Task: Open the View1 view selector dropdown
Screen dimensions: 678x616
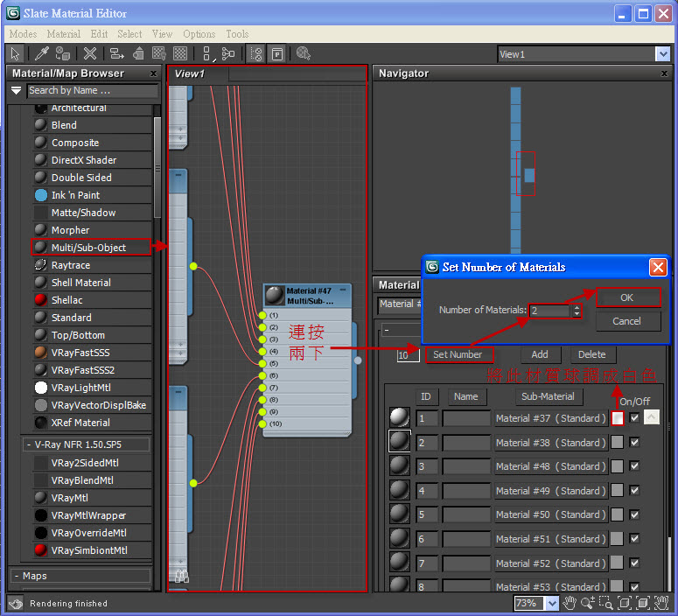Action: 663,54
